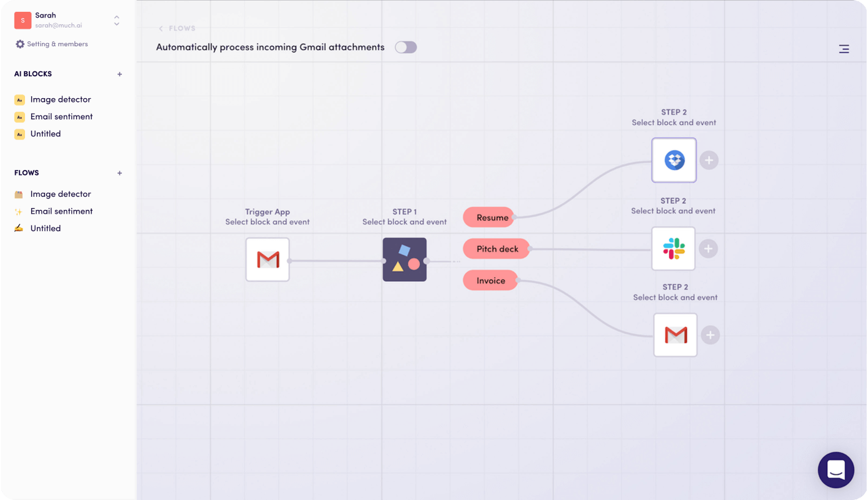Viewport: 868px width, 500px height.
Task: Open the Gmail Step 2 block
Action: coord(675,334)
